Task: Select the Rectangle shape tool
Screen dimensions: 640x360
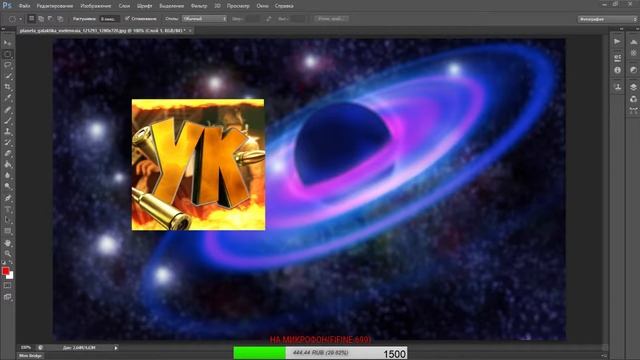Action: (x=7, y=231)
